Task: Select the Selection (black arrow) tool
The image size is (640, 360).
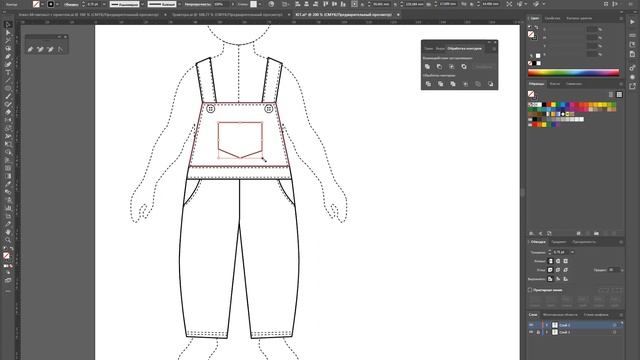Action: pos(8,25)
